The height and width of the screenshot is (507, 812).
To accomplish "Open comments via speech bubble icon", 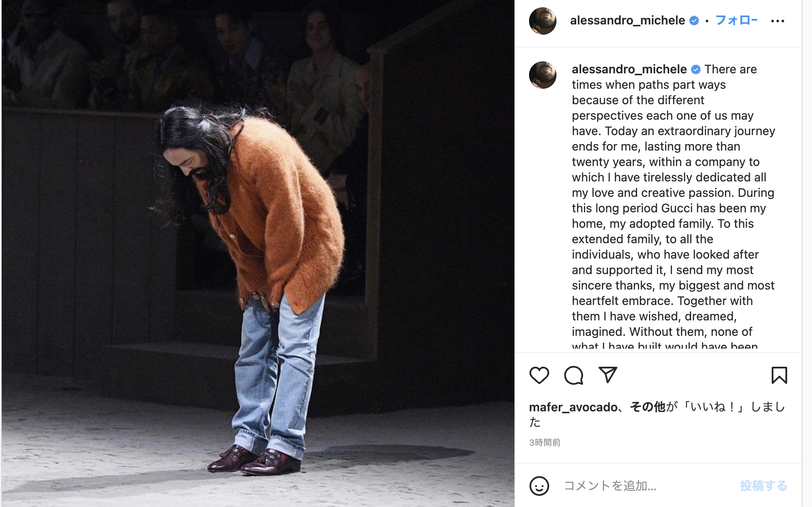I will pos(574,375).
